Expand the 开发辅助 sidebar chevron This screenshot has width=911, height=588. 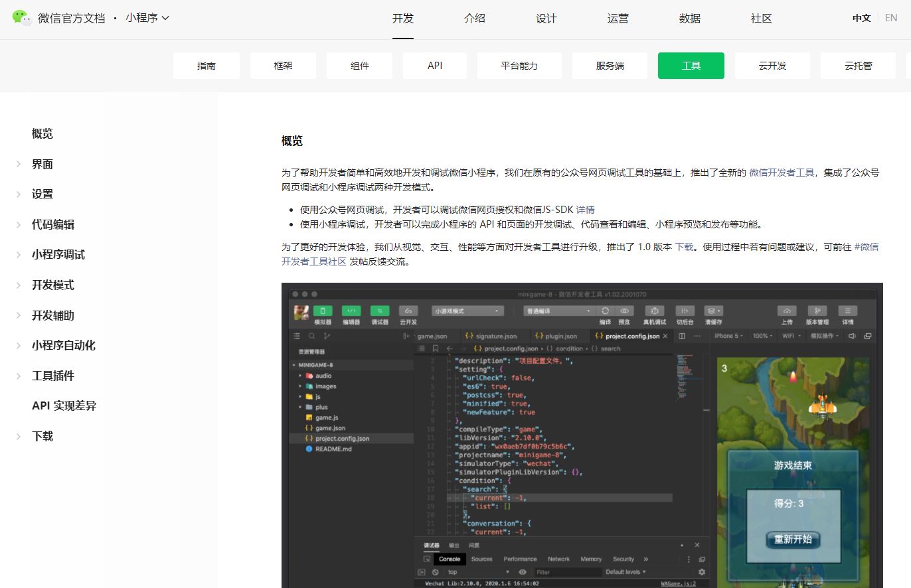tap(19, 315)
